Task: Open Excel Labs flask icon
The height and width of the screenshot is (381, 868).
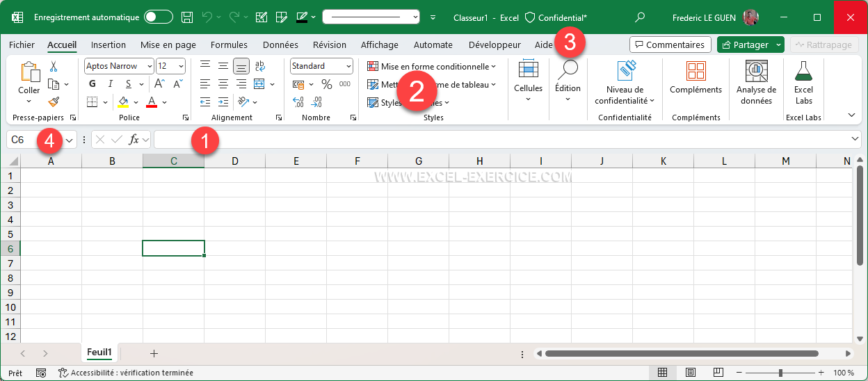Action: click(803, 71)
